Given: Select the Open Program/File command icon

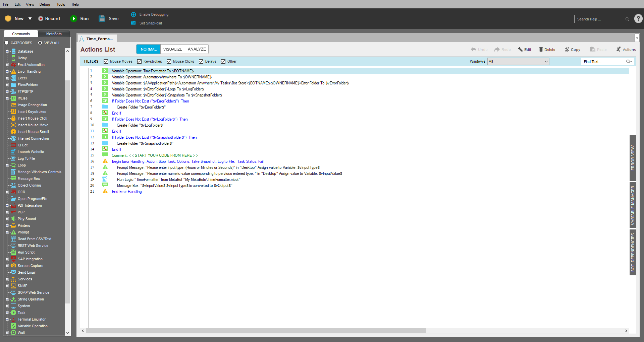Looking at the screenshot, I should (x=13, y=199).
